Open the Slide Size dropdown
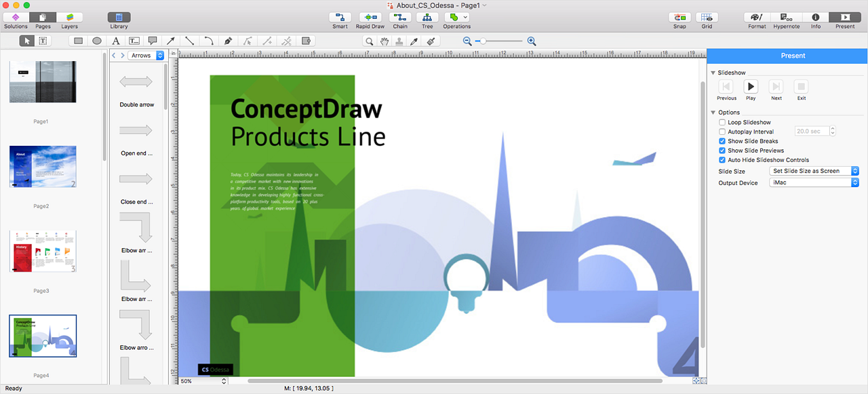Screen dimensions: 868x394 click(x=814, y=171)
